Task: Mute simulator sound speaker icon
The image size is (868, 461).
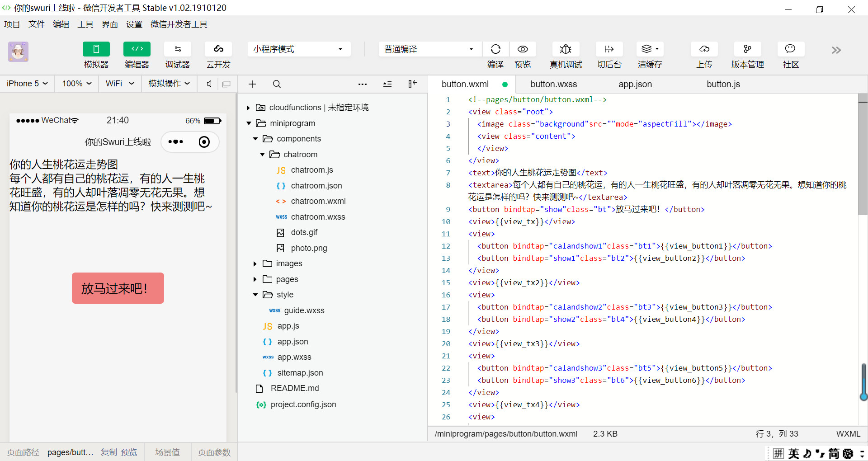Action: coord(209,84)
